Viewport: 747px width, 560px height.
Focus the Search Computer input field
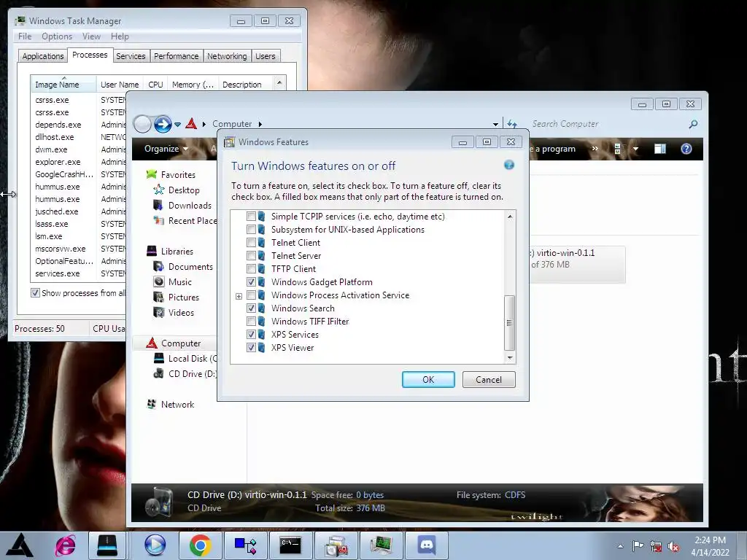tap(608, 124)
